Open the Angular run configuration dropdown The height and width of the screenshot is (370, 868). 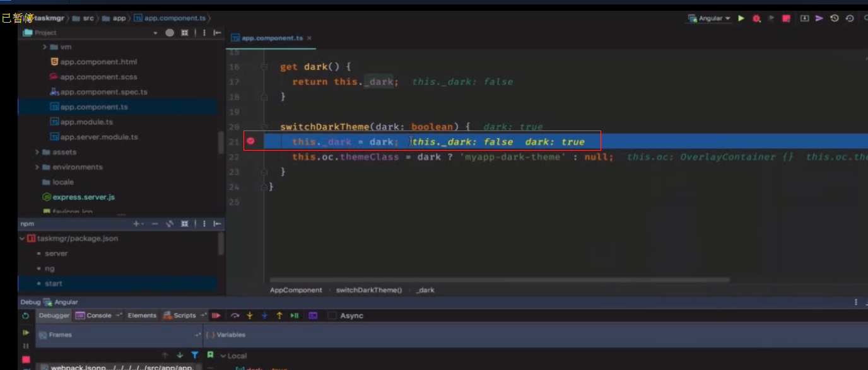(x=709, y=18)
